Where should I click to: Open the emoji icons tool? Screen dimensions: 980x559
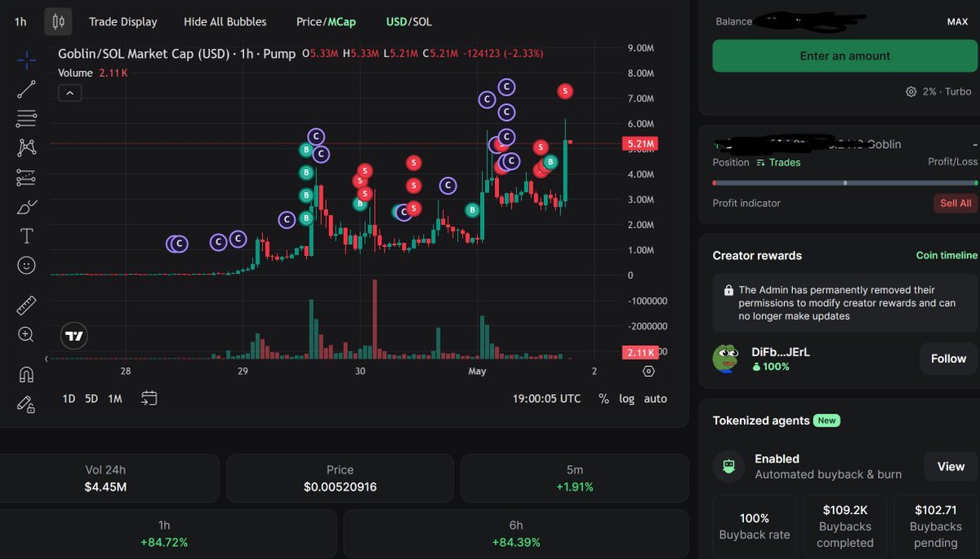click(26, 266)
